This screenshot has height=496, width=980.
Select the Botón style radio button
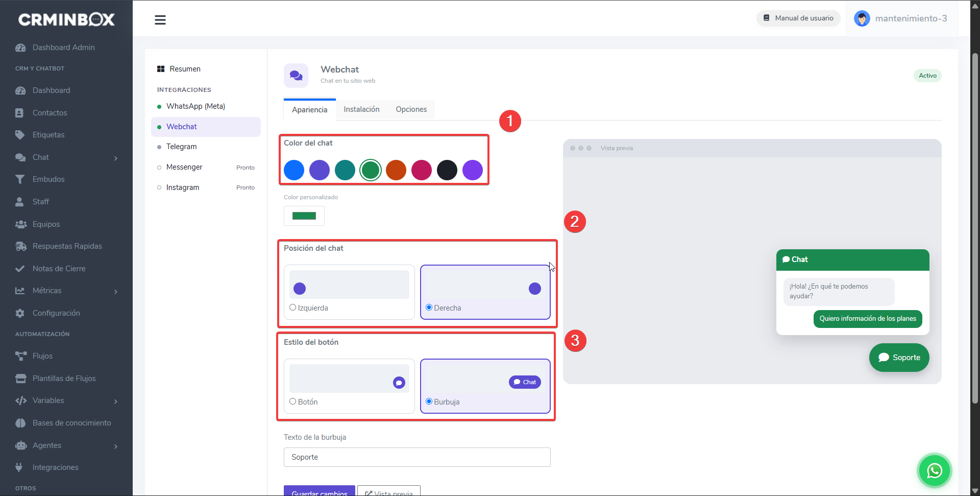click(292, 401)
